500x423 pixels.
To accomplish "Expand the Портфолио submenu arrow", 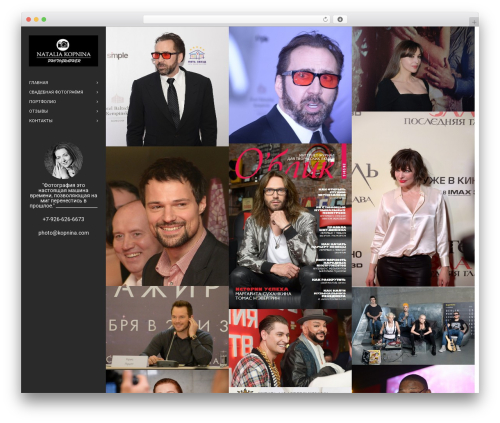I will coord(97,102).
